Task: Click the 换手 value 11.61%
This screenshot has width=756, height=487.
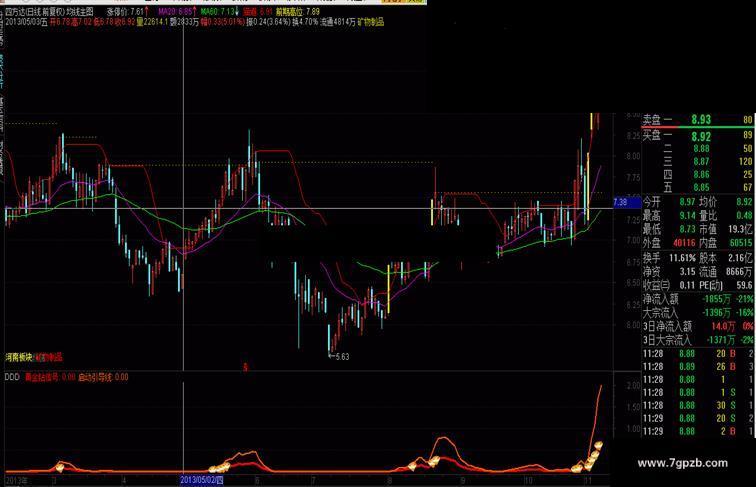Action: 682,258
